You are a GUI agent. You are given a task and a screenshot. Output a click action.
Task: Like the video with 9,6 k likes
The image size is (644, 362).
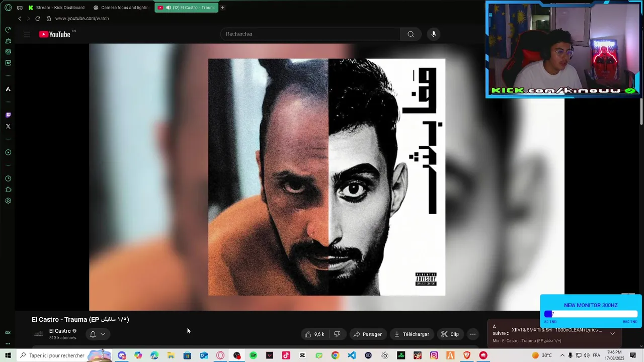tap(314, 334)
